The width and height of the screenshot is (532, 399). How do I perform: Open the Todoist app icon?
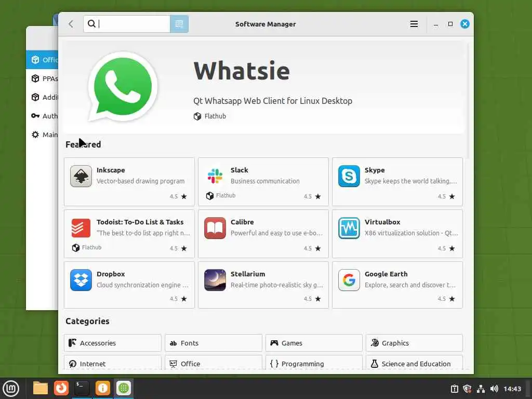tap(81, 228)
